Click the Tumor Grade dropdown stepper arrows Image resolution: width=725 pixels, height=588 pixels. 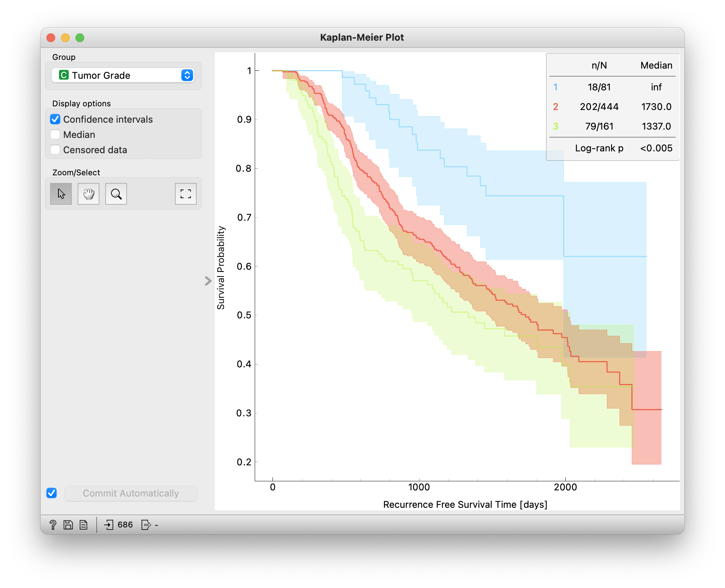(187, 75)
